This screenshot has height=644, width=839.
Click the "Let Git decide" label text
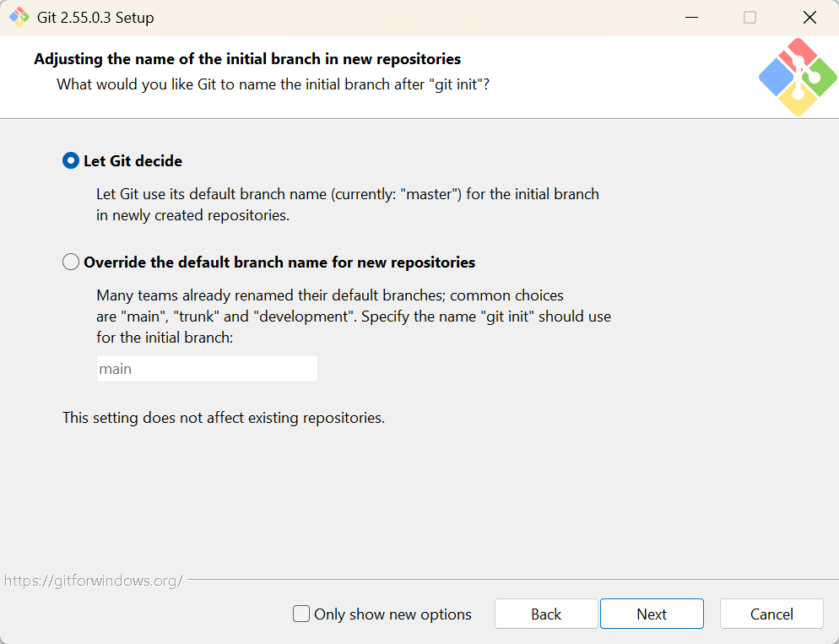tap(133, 161)
